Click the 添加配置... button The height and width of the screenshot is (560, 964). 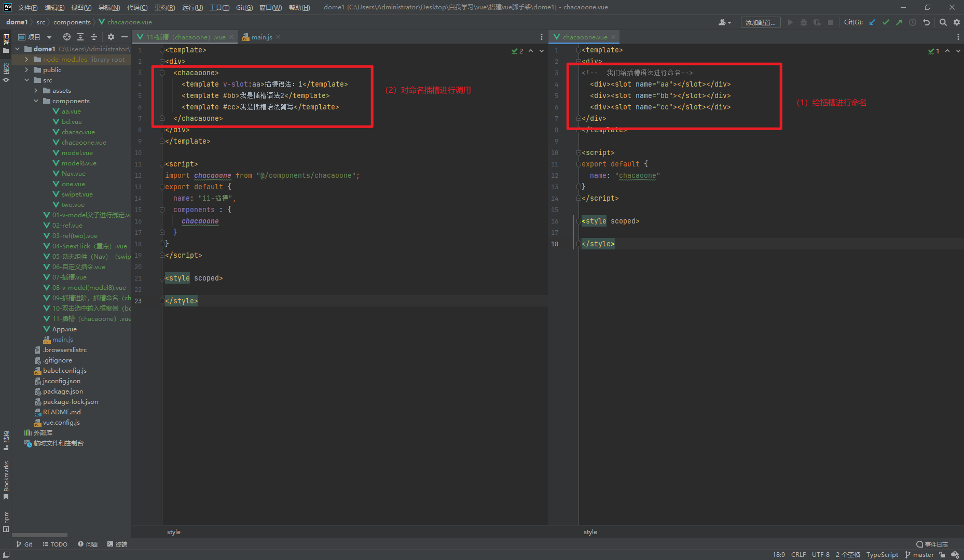point(760,22)
